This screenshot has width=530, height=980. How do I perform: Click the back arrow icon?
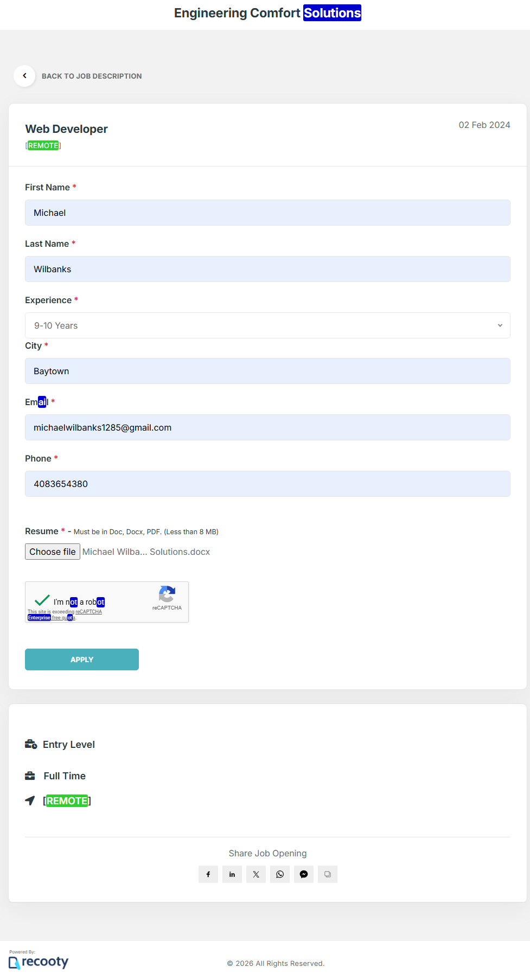click(x=24, y=76)
